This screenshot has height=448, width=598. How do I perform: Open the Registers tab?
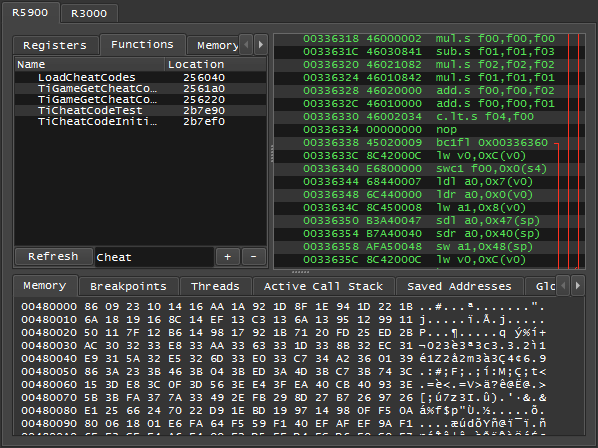point(55,45)
